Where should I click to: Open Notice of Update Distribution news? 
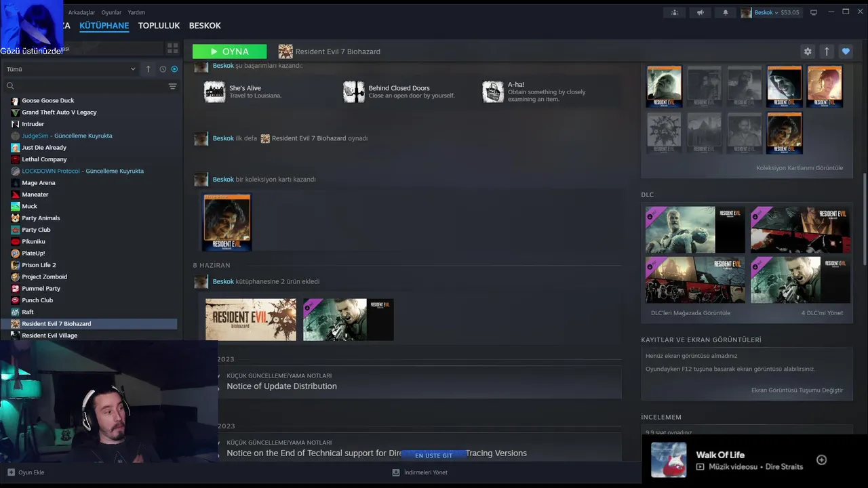(281, 386)
